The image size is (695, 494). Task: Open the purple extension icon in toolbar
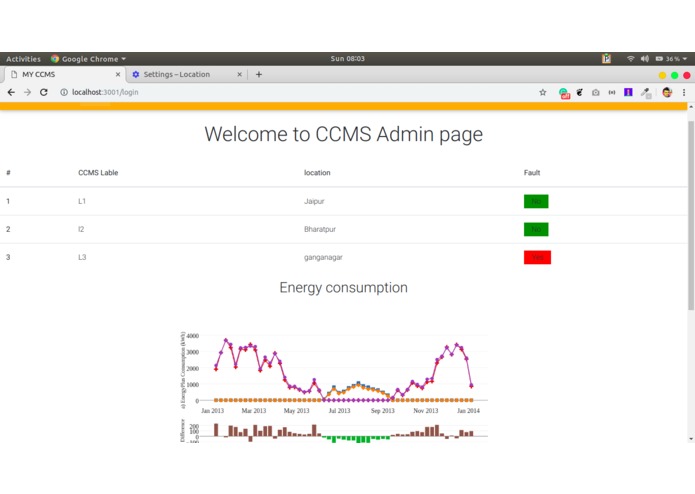(x=628, y=92)
